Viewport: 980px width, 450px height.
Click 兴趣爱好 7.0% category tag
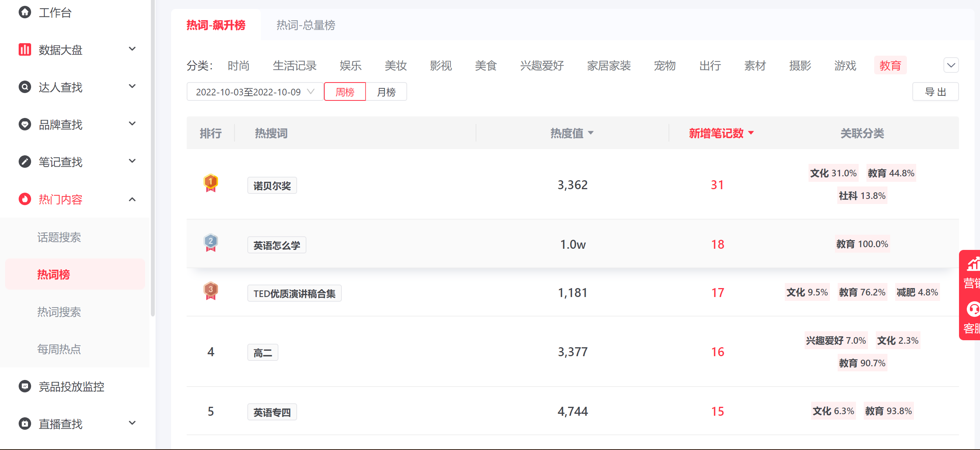point(836,341)
